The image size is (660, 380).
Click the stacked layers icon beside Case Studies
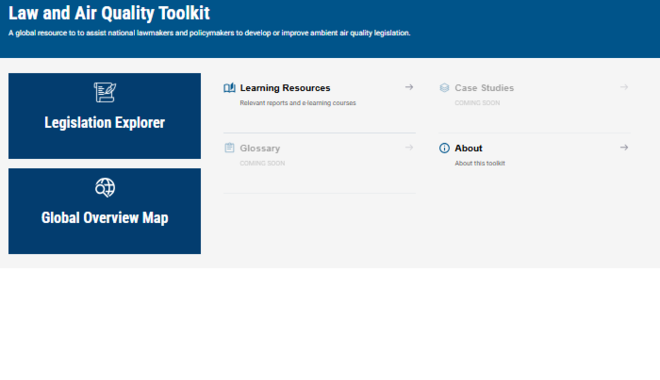coord(444,88)
